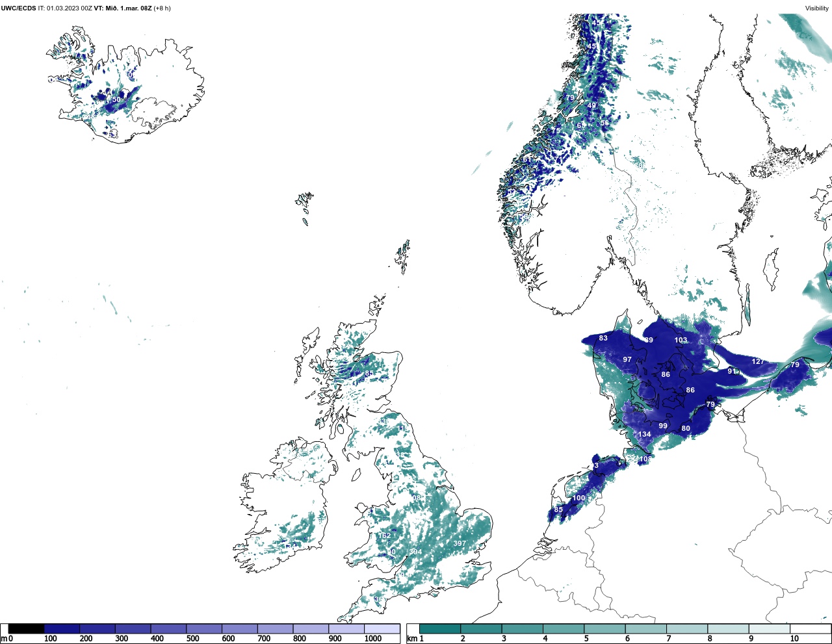Choose the 5–6 km legend swatch
The height and width of the screenshot is (644, 832).
pos(604,629)
